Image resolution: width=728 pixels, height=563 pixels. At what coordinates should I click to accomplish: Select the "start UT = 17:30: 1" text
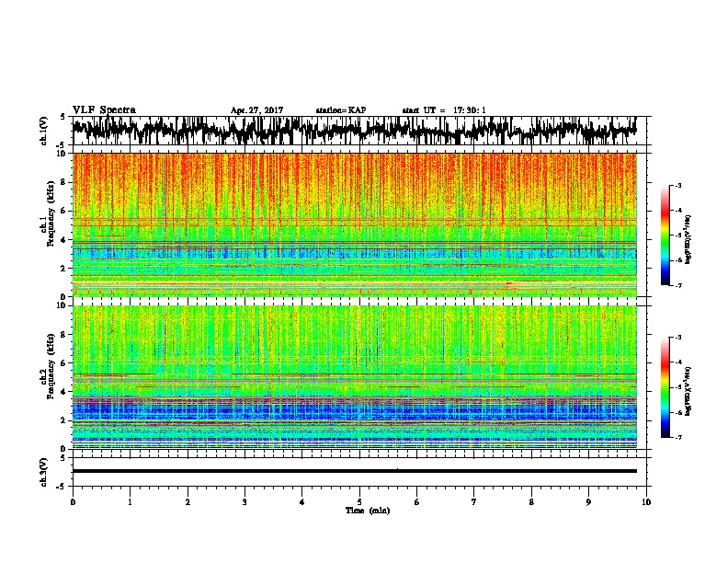tap(444, 110)
